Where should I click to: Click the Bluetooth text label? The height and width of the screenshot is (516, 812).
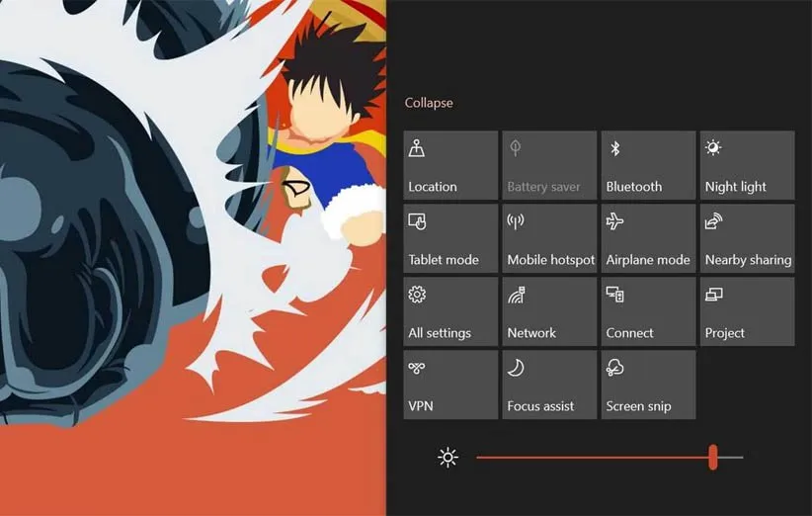click(x=634, y=187)
